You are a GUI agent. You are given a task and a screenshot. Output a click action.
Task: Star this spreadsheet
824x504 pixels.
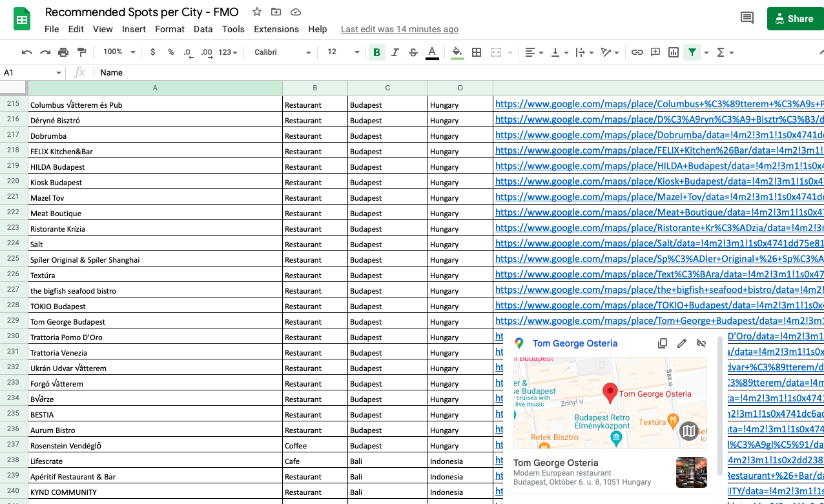256,12
